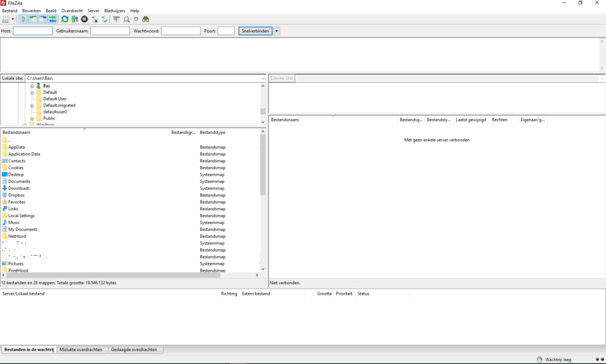606x364 pixels.
Task: Open the Overdracht menu
Action: tap(72, 11)
